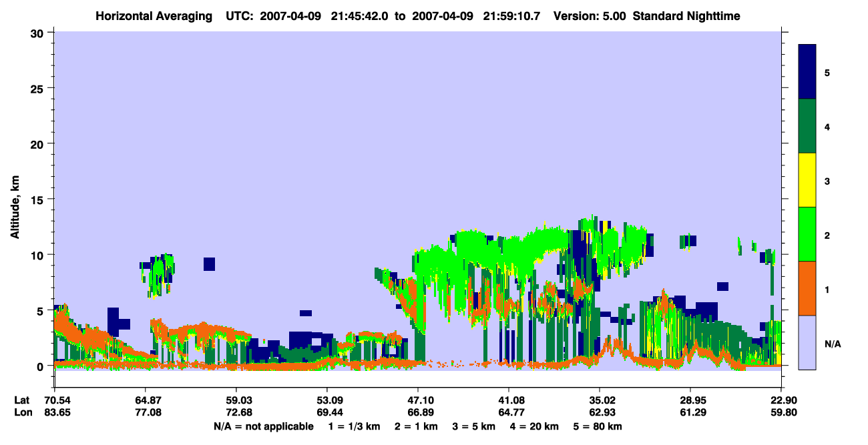Click the colorbar label N/A
The width and height of the screenshot is (868, 445).
point(832,344)
